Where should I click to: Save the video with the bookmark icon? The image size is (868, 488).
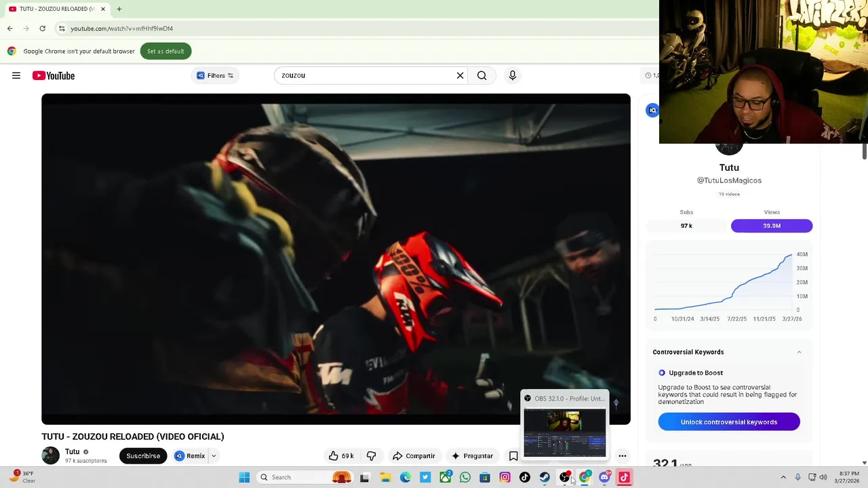tap(513, 455)
